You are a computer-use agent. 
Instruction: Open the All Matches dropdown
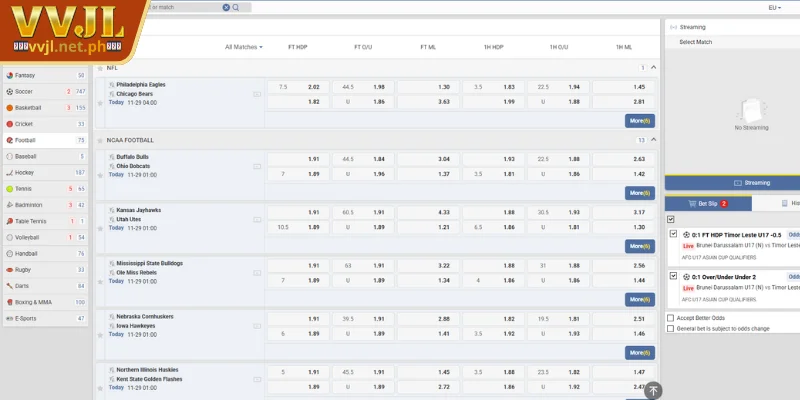[244, 47]
